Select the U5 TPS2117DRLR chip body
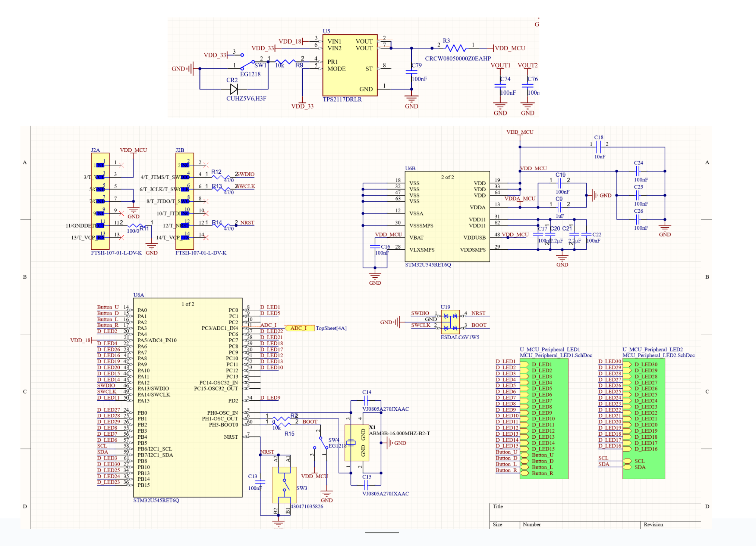Screen dimensions: 756x546 350,65
